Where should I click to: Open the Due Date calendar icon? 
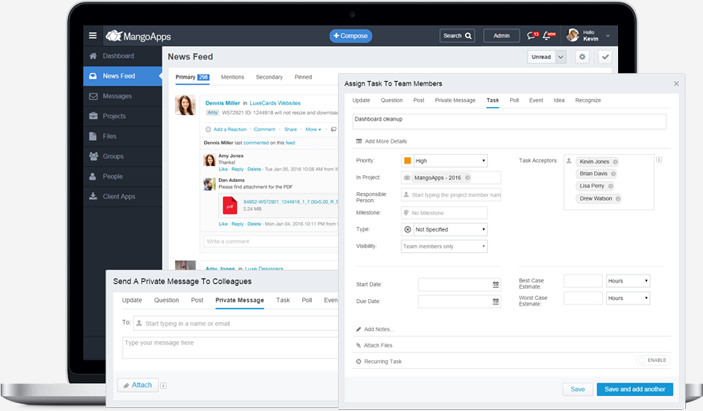pos(495,302)
